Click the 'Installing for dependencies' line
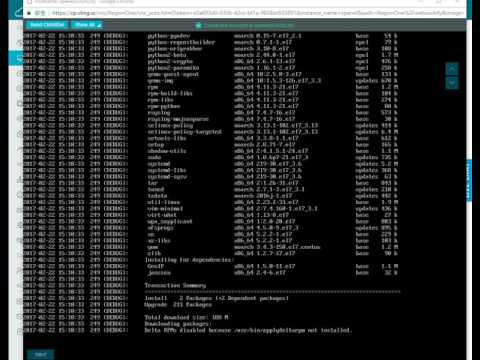Screen dimensions: 480x360 tap(189, 260)
